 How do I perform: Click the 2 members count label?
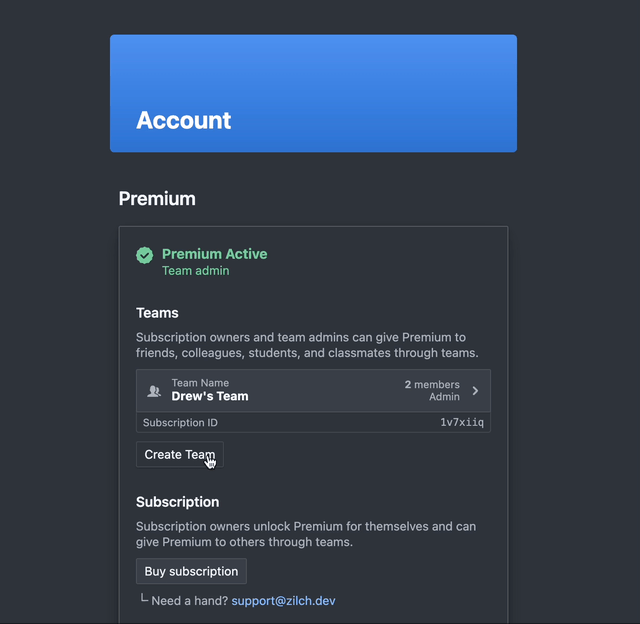coord(432,384)
